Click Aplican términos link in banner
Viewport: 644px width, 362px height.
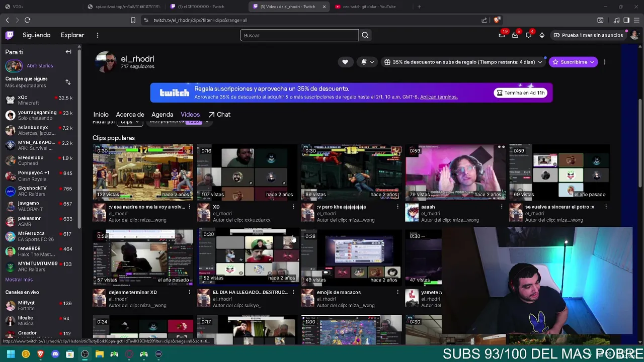click(439, 97)
